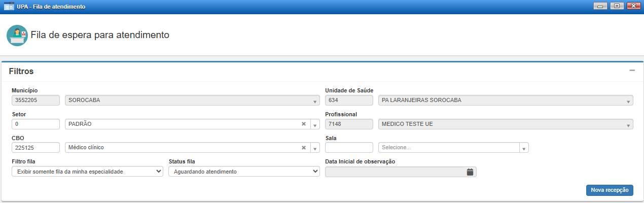Expand the Setor PADRÃO dropdown arrow

click(314, 125)
